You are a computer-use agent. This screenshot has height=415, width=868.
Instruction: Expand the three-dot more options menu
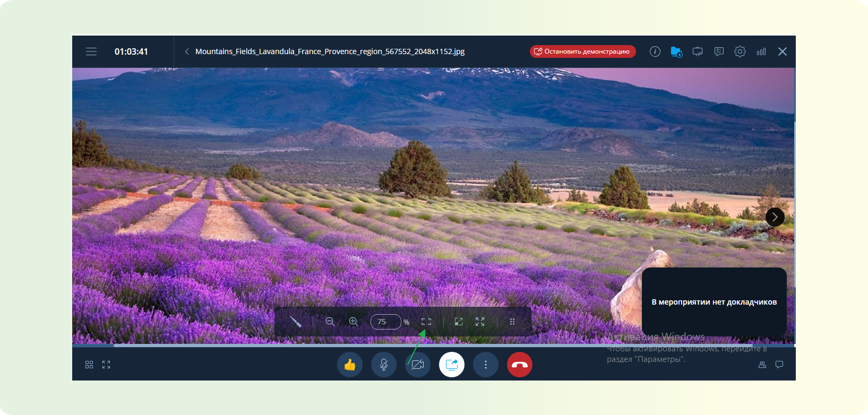pyautogui.click(x=486, y=365)
